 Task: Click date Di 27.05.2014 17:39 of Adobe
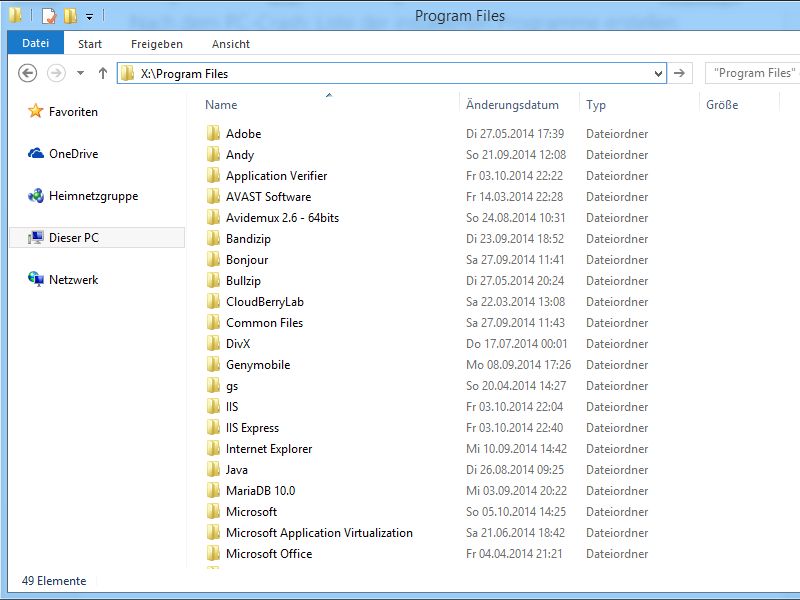[x=515, y=134]
